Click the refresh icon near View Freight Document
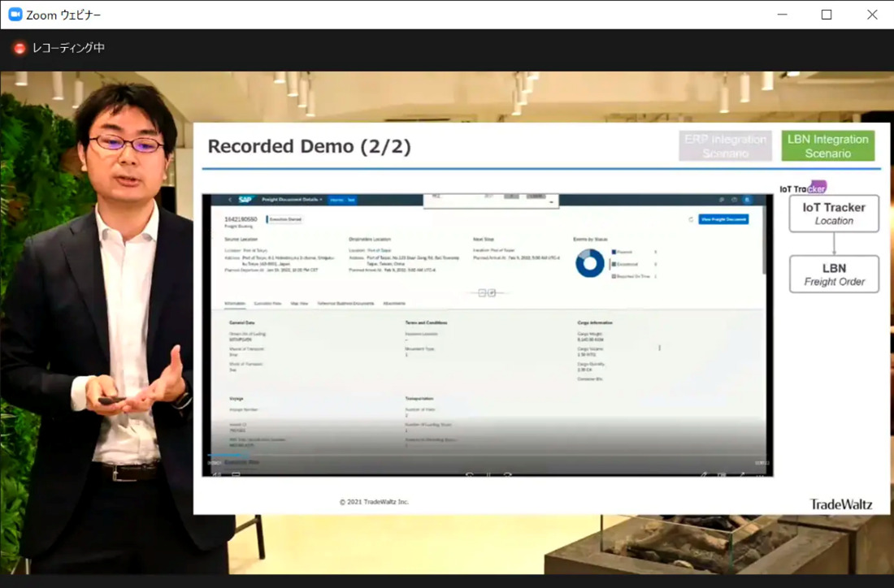The width and height of the screenshot is (894, 588). (691, 219)
